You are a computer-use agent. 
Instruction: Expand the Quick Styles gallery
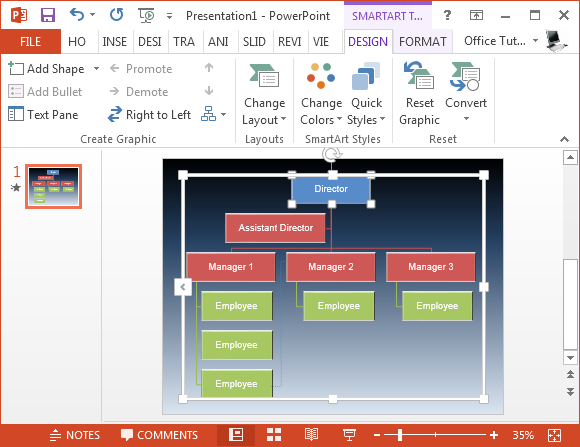(366, 94)
